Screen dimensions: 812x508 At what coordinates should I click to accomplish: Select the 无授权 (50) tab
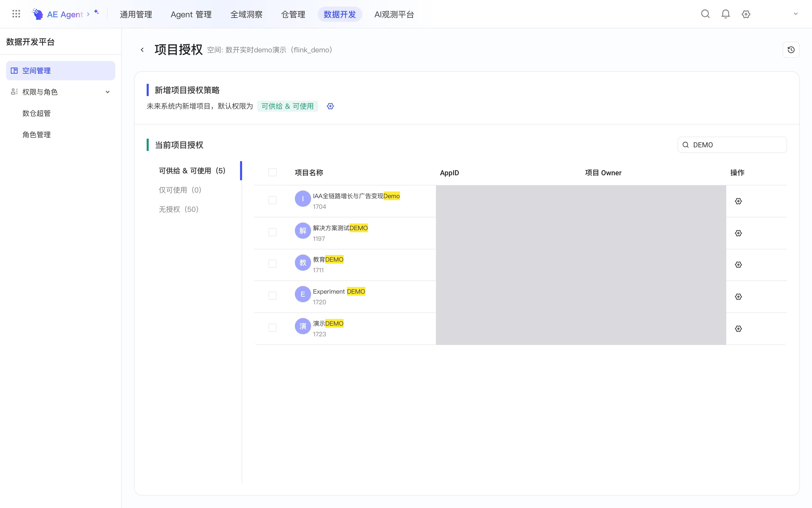[x=179, y=209]
